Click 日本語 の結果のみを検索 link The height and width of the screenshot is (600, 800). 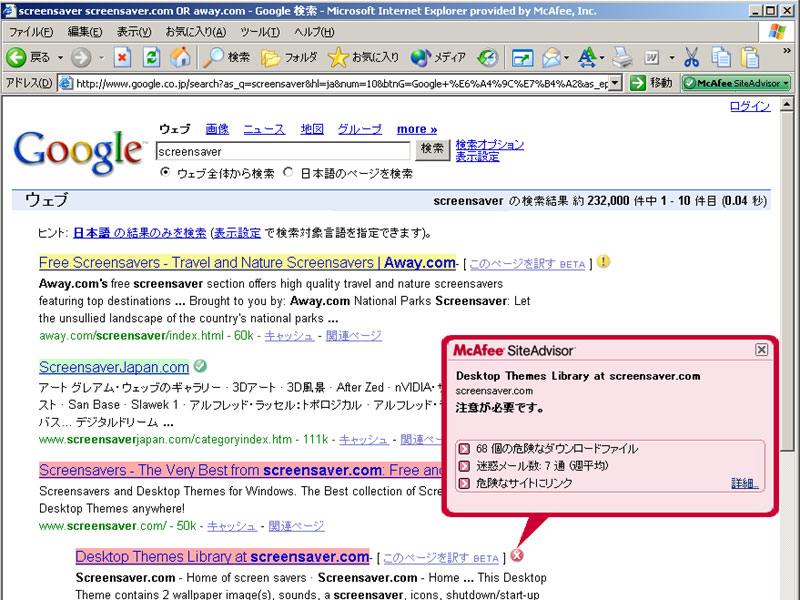point(140,233)
